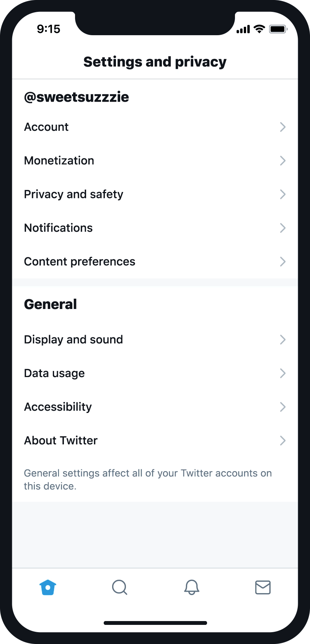Tap the Home birdhouse icon
The width and height of the screenshot is (310, 644).
coord(48,587)
